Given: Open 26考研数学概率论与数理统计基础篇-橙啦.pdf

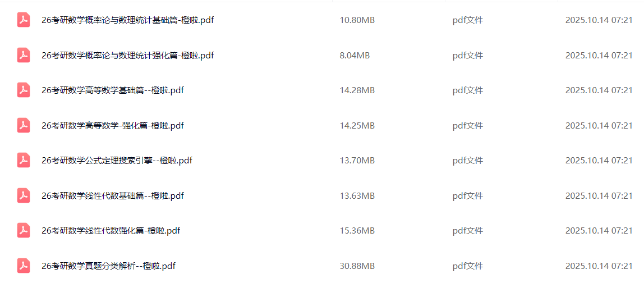Looking at the screenshot, I should (127, 20).
